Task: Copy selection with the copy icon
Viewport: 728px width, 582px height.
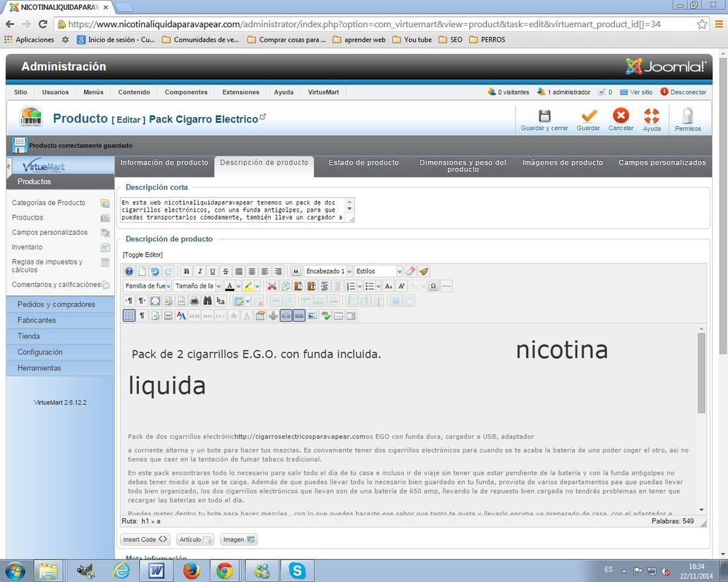Action: (x=285, y=286)
